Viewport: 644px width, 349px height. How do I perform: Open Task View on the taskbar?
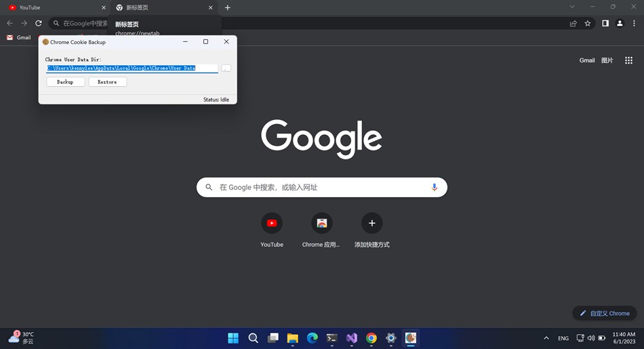(273, 338)
